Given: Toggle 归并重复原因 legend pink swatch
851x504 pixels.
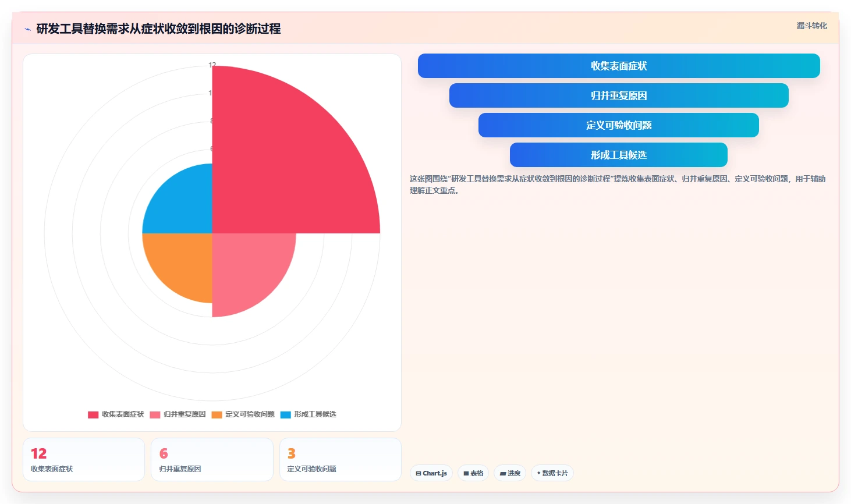Looking at the screenshot, I should pos(155,415).
